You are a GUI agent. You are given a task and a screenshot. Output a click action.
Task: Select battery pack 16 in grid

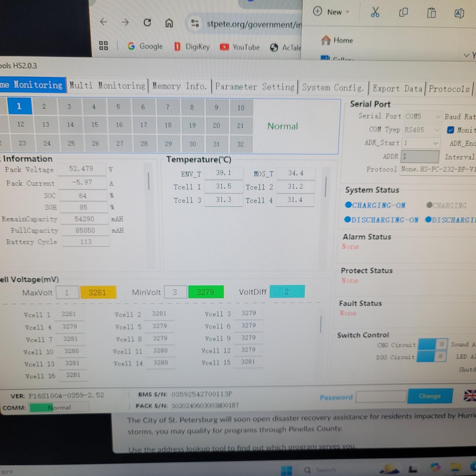119,125
